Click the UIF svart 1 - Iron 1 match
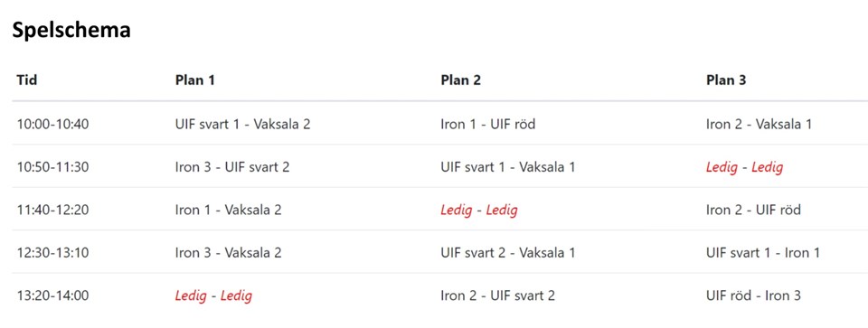This screenshot has width=868, height=328. 763,253
